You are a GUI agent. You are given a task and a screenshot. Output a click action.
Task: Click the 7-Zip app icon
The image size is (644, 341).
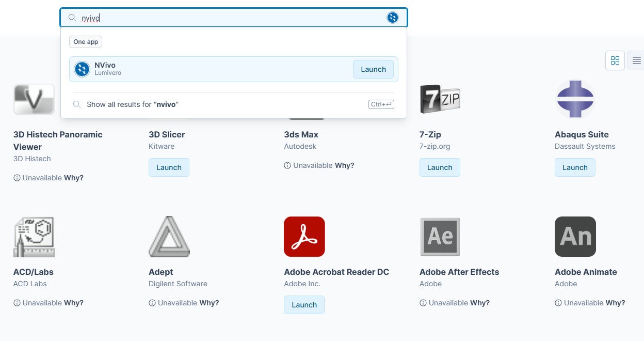pos(440,99)
